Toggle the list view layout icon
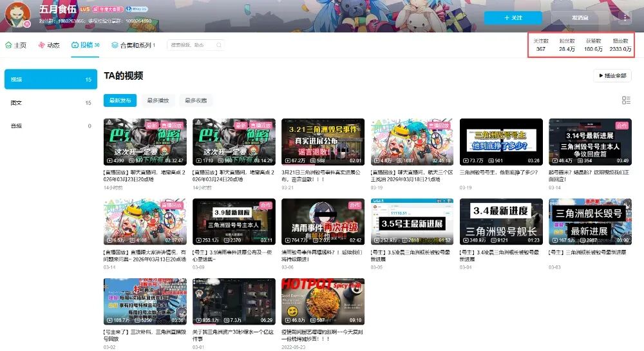 click(x=626, y=100)
